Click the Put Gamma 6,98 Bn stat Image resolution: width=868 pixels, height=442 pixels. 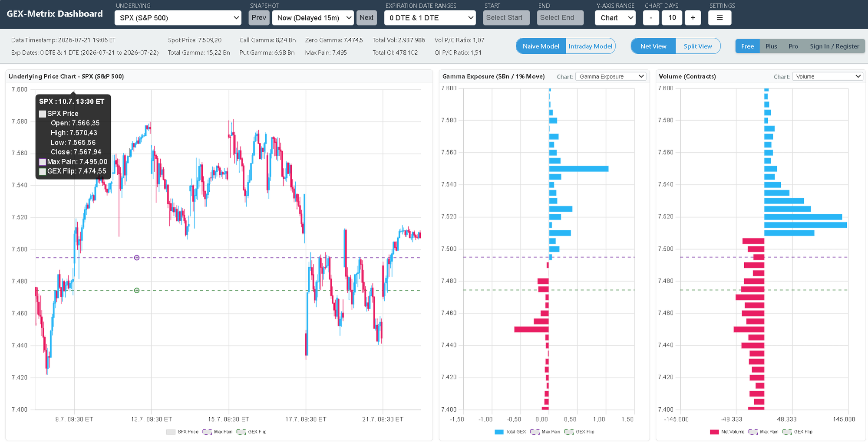tap(267, 52)
